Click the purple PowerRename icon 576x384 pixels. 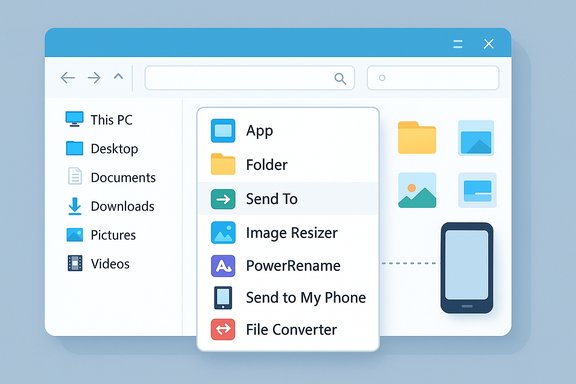[223, 266]
